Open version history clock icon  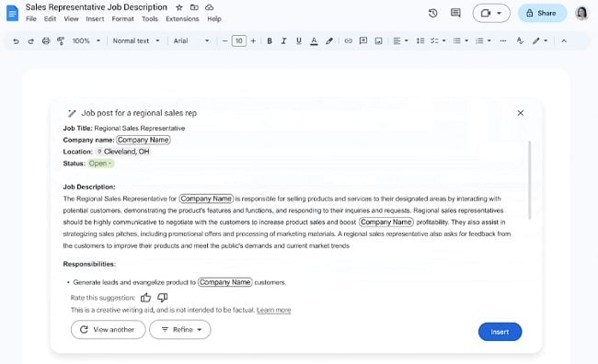coord(433,14)
